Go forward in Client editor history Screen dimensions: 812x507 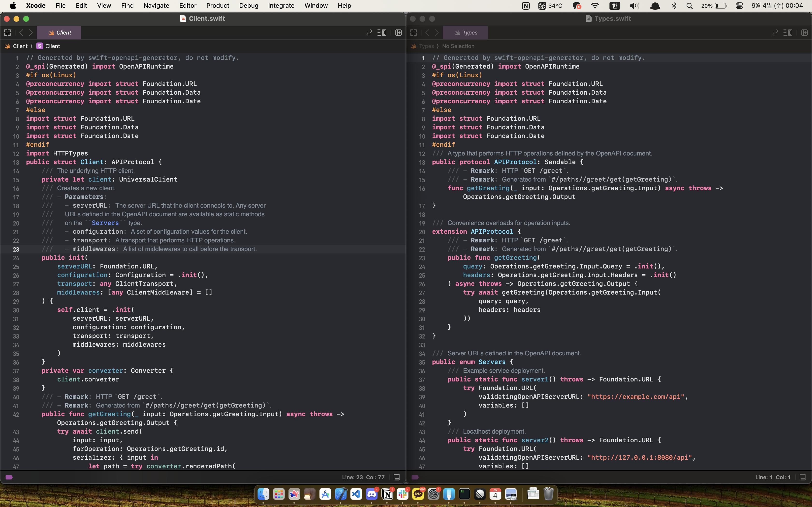(x=31, y=33)
